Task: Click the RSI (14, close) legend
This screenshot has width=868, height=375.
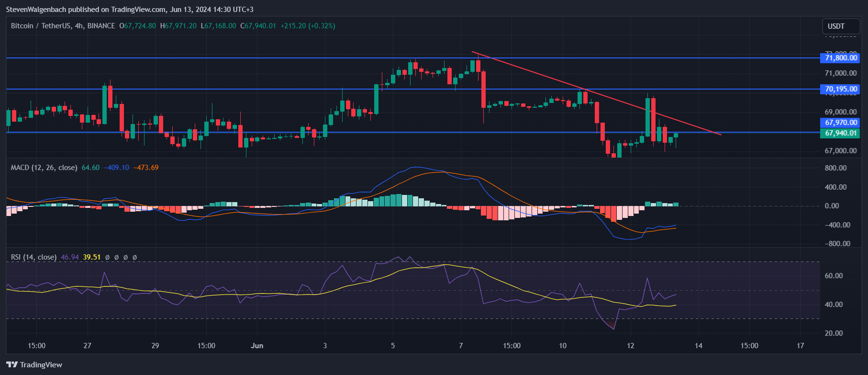Action: click(x=33, y=257)
